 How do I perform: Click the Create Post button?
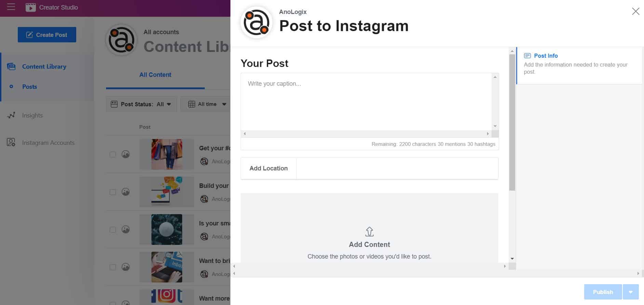pos(47,35)
